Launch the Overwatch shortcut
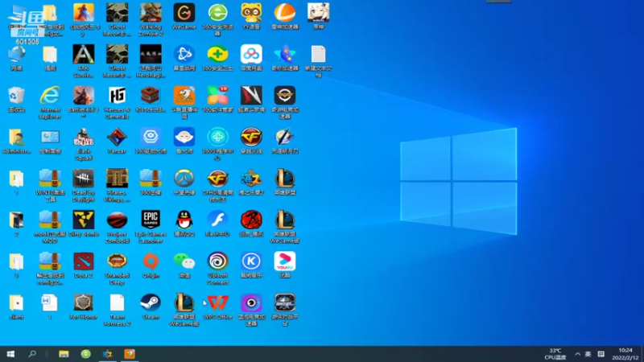 [x=184, y=183]
